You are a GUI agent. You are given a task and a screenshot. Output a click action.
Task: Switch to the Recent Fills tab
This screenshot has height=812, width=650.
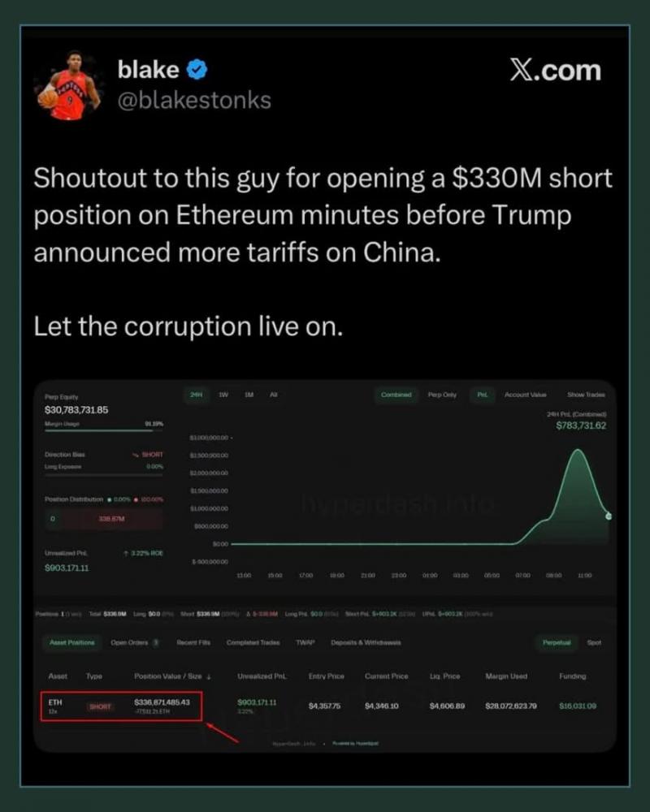[193, 642]
